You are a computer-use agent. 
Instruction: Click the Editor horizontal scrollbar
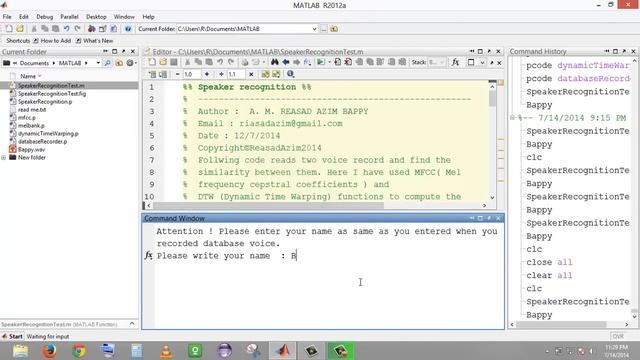(317, 206)
